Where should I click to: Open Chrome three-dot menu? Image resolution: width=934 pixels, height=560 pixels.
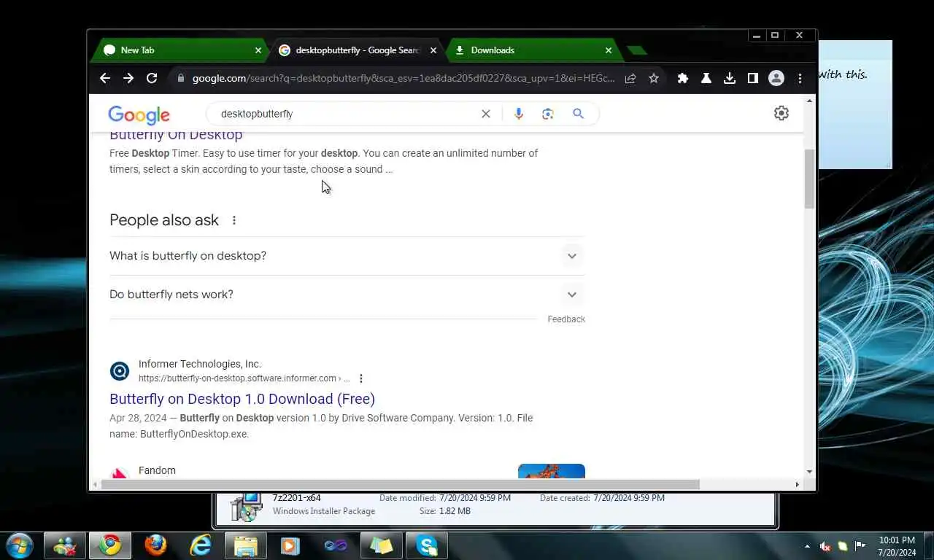pos(800,78)
